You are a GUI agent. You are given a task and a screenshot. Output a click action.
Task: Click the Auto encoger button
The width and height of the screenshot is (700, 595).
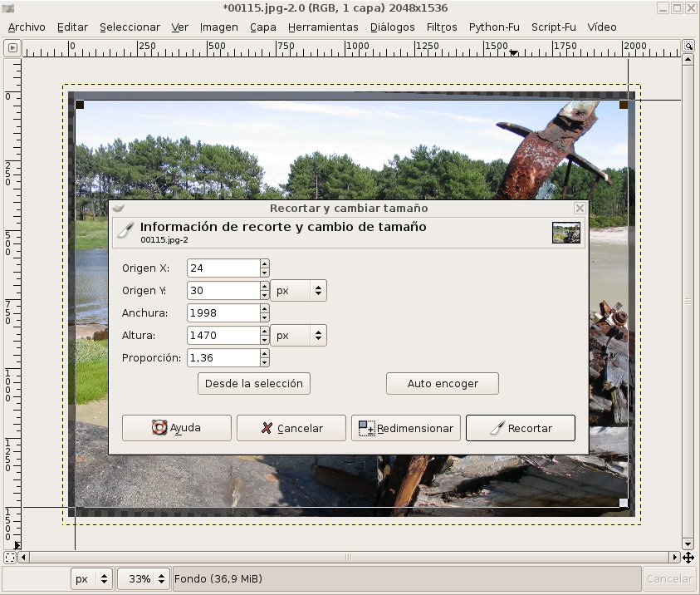click(x=443, y=383)
